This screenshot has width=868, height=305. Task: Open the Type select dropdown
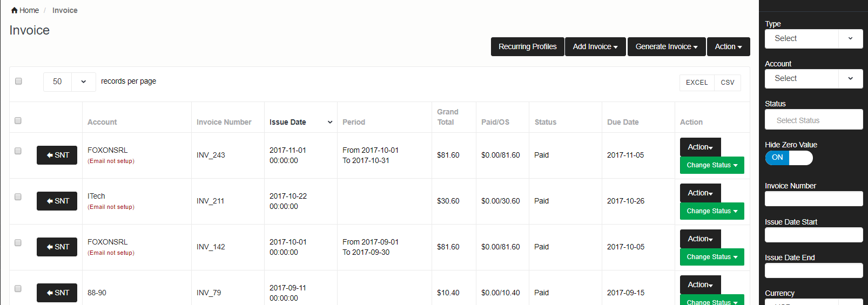click(x=813, y=39)
